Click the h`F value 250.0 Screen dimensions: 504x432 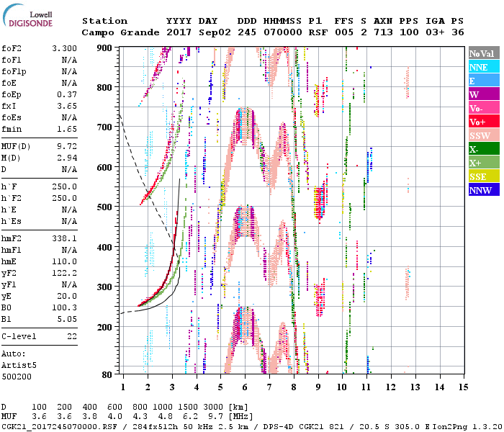tap(64, 186)
